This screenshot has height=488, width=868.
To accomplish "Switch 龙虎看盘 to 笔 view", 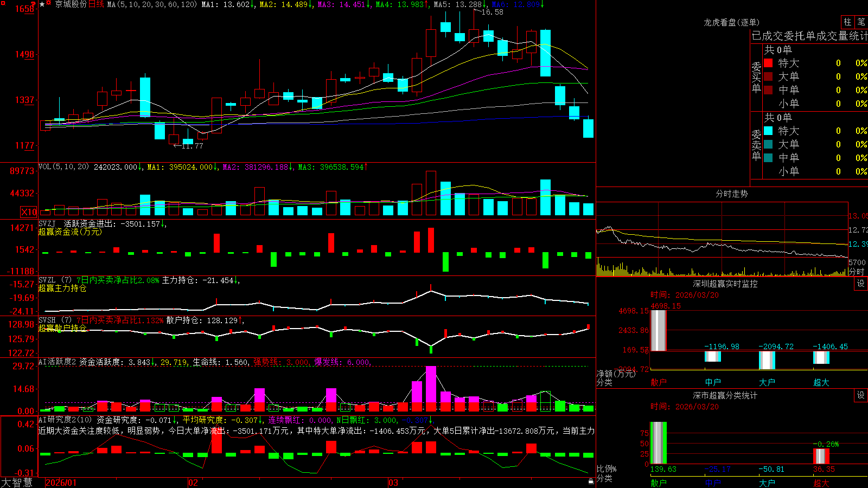I will coord(861,22).
